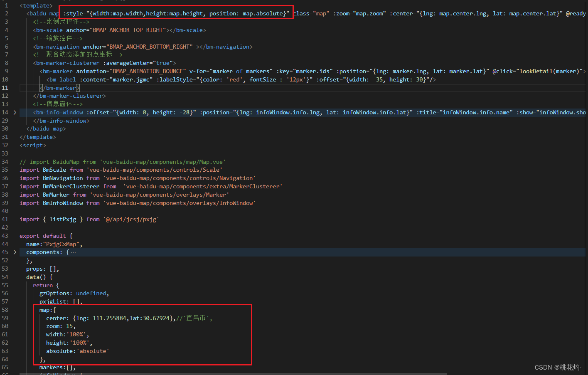Image resolution: width=588 pixels, height=375 pixels.
Task: Click the center lng 111.255884 value
Action: [x=109, y=318]
